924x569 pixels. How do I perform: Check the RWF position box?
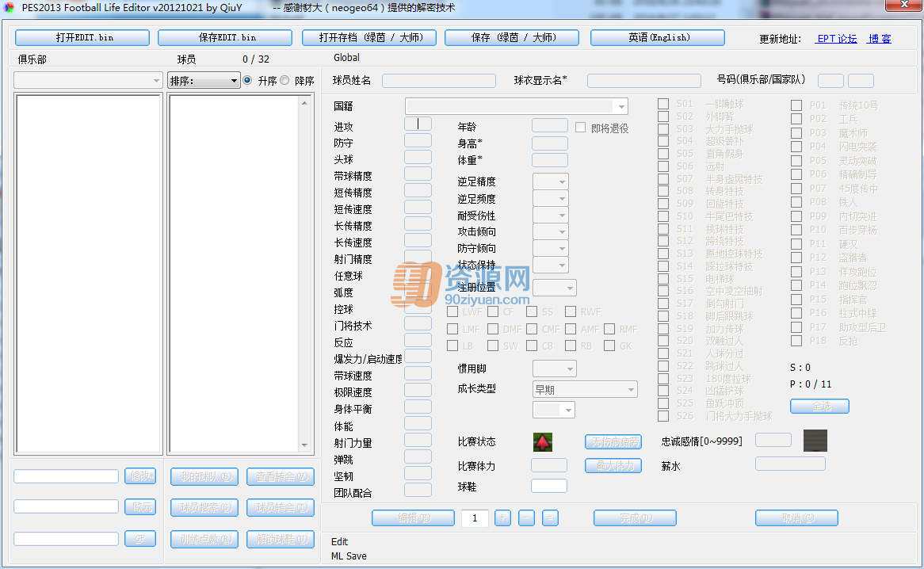(x=571, y=311)
